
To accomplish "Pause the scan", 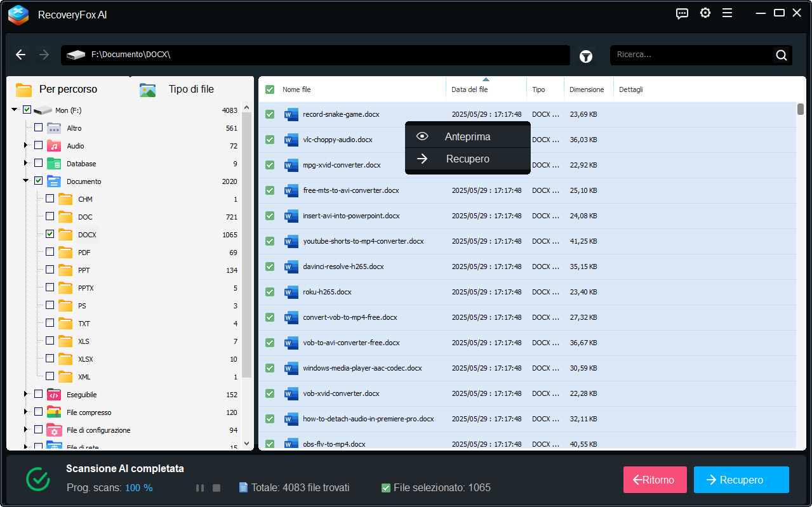I will tap(200, 488).
